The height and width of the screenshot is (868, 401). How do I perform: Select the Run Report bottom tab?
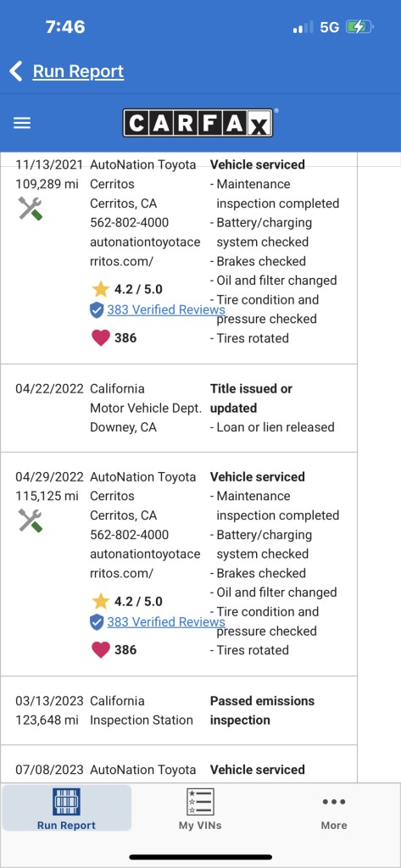tap(66, 808)
